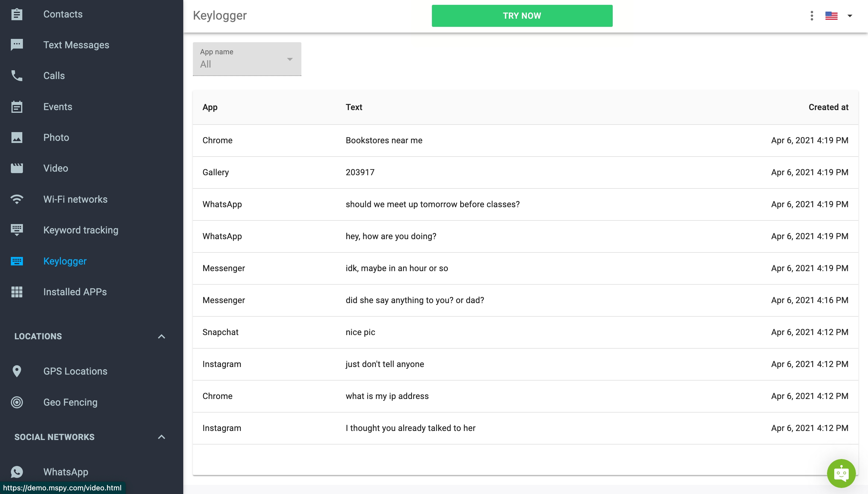
Task: Open the green chatbot assistant
Action: tap(841, 473)
